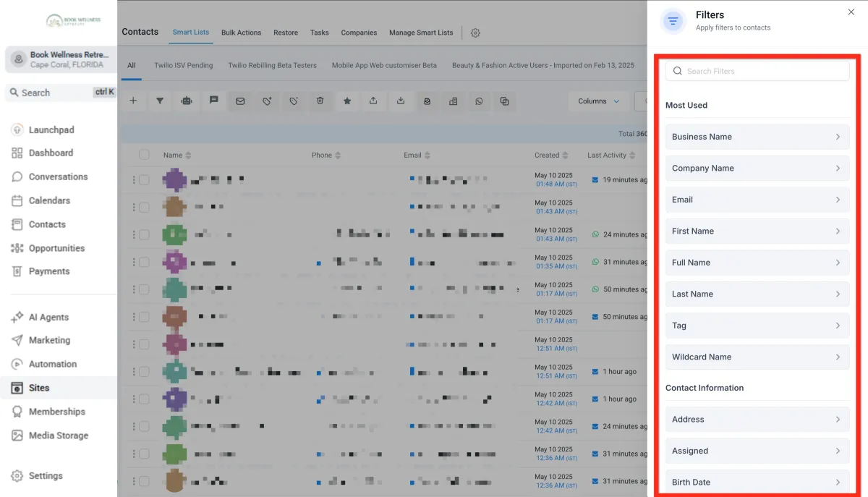Click the sidebar Search box with ctrl K
The width and height of the screenshot is (868, 497).
pyautogui.click(x=61, y=93)
